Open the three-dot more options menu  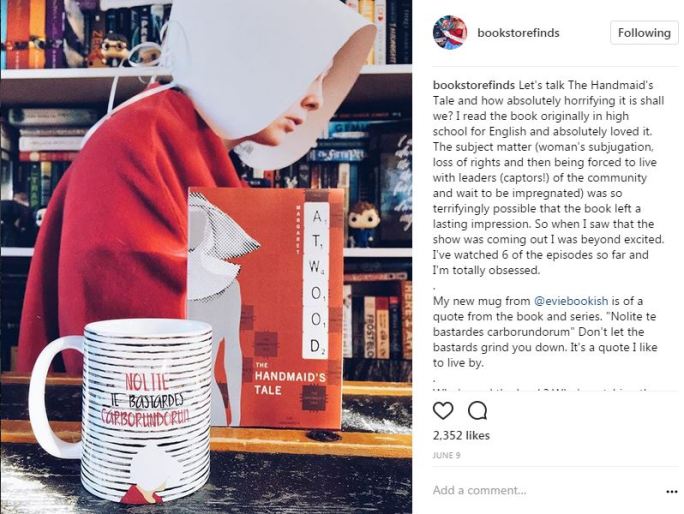click(x=672, y=492)
